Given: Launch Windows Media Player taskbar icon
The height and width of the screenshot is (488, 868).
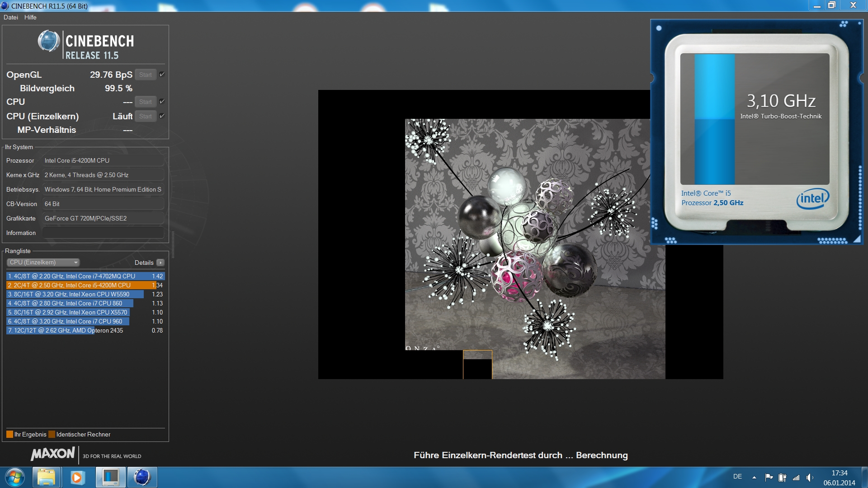Looking at the screenshot, I should (x=77, y=477).
